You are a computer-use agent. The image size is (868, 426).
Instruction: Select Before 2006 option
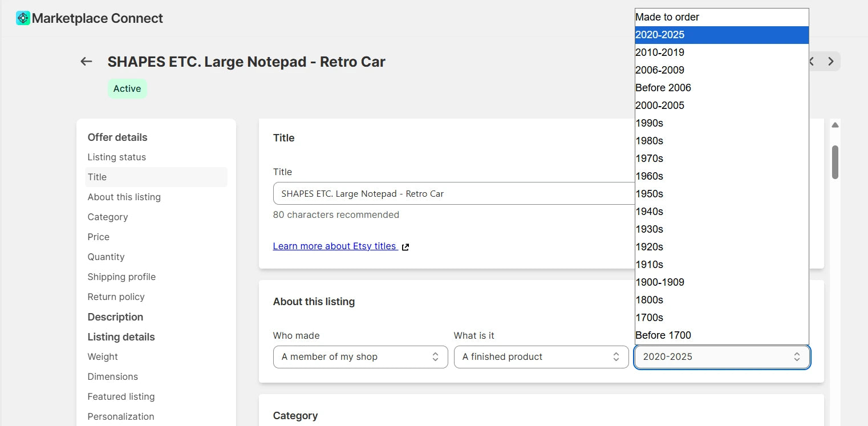(x=722, y=88)
